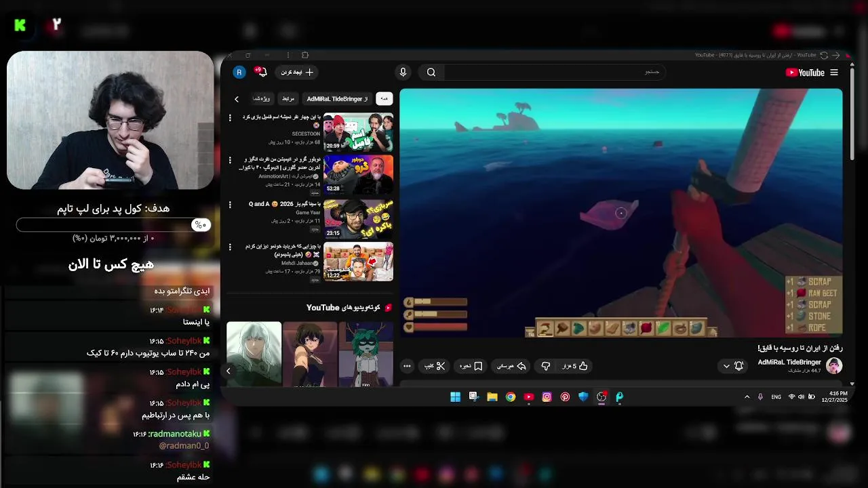The height and width of the screenshot is (488, 868).
Task: Show hidden system tray icons chevron
Action: pyautogui.click(x=747, y=397)
